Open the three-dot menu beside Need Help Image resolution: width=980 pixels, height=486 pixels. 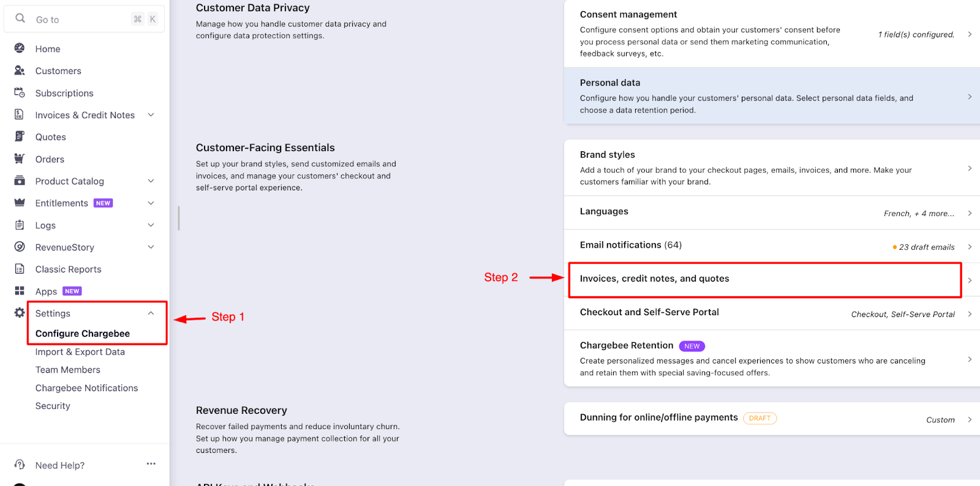point(151,464)
